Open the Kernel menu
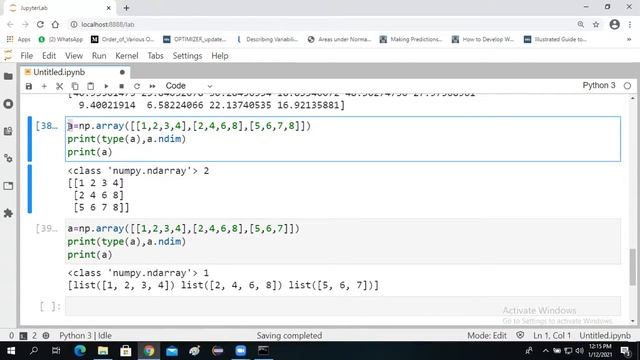The image size is (640, 360). (x=127, y=56)
